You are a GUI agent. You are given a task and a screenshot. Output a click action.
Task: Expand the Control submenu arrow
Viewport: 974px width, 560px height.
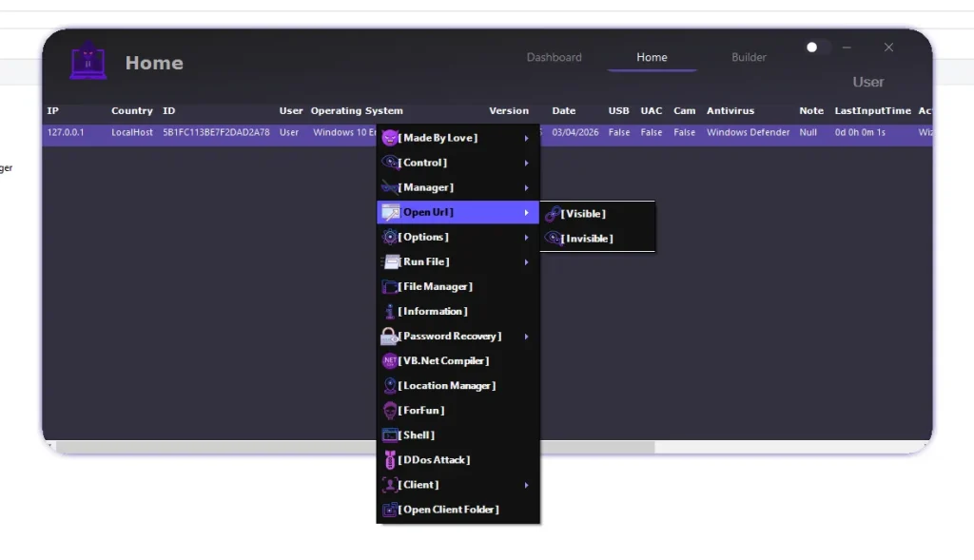[526, 164]
